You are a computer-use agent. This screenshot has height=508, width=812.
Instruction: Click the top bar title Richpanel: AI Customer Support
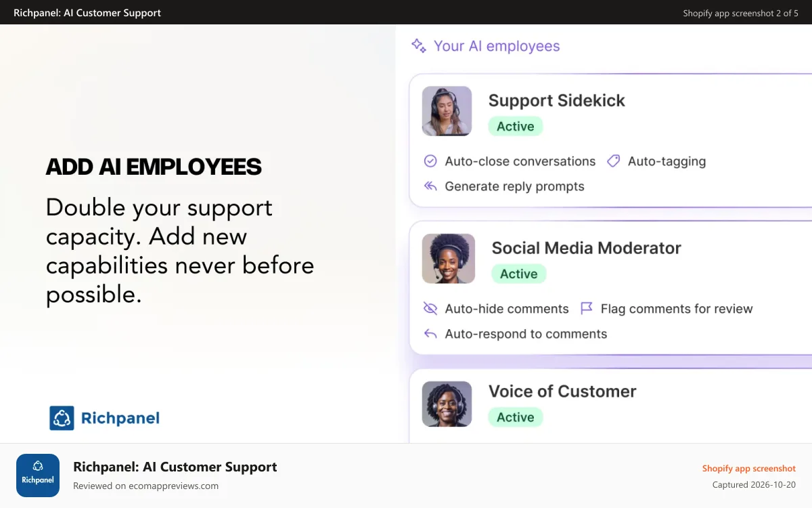click(87, 13)
